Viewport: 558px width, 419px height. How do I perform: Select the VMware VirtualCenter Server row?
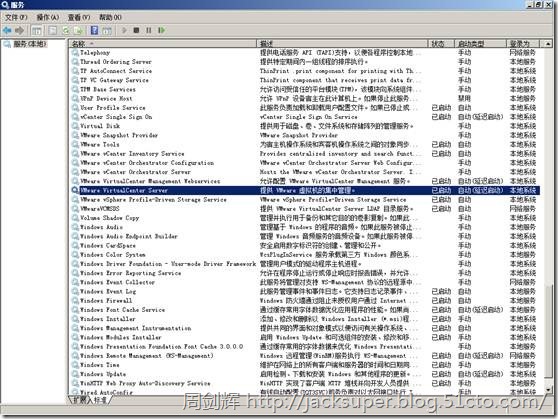tap(305, 190)
